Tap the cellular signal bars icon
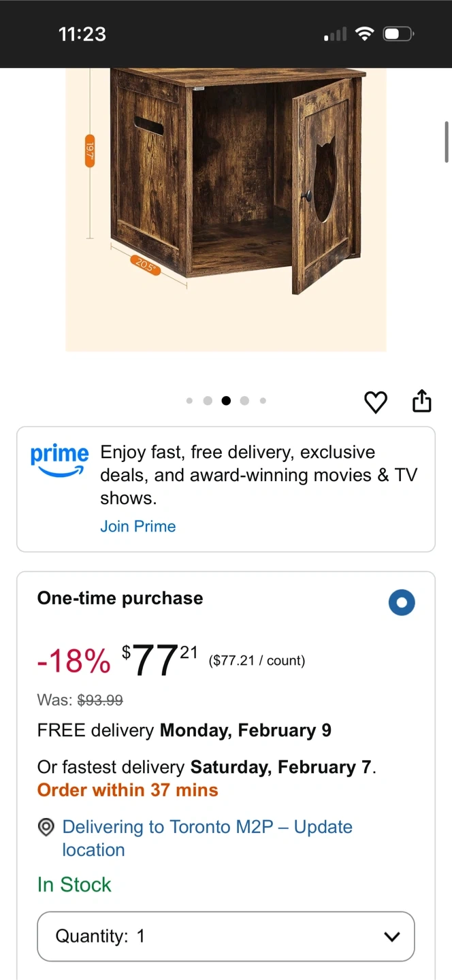 point(335,34)
